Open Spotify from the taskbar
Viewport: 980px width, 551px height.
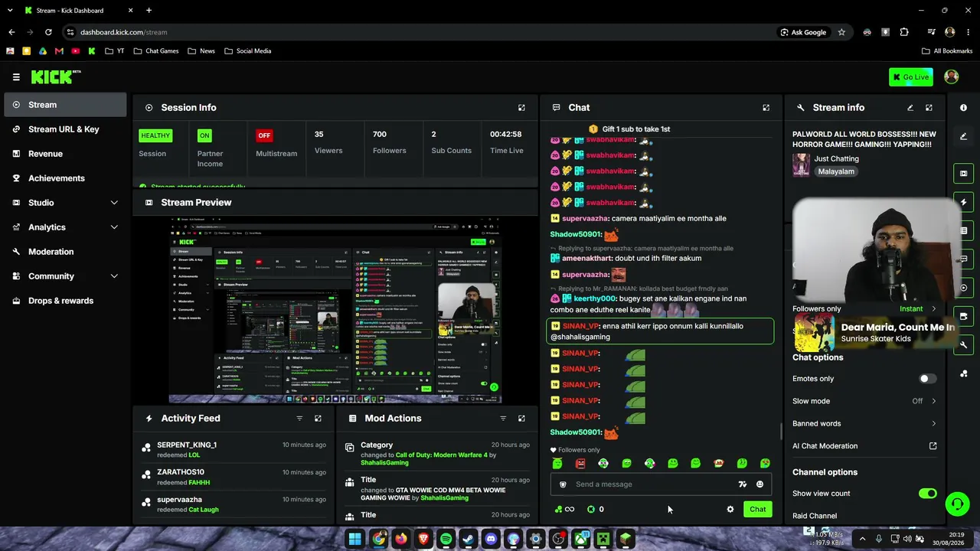446,539
